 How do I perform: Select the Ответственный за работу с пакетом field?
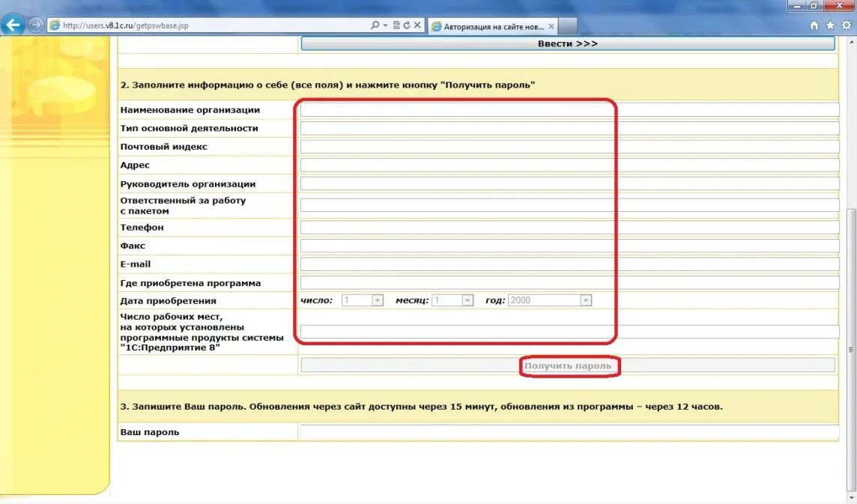[x=569, y=205]
